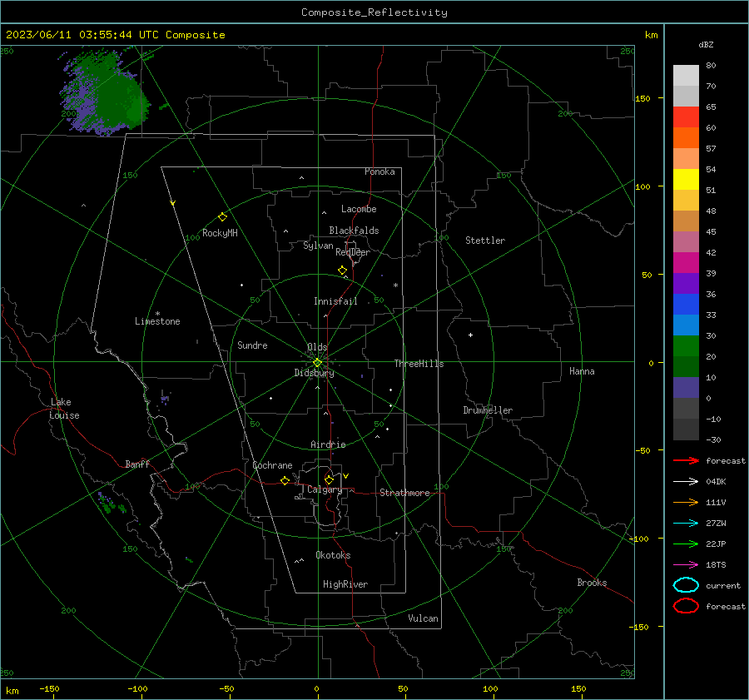749x700 pixels.
Task: Click the small purple echo east of Lake Louise
Action: 166,398
